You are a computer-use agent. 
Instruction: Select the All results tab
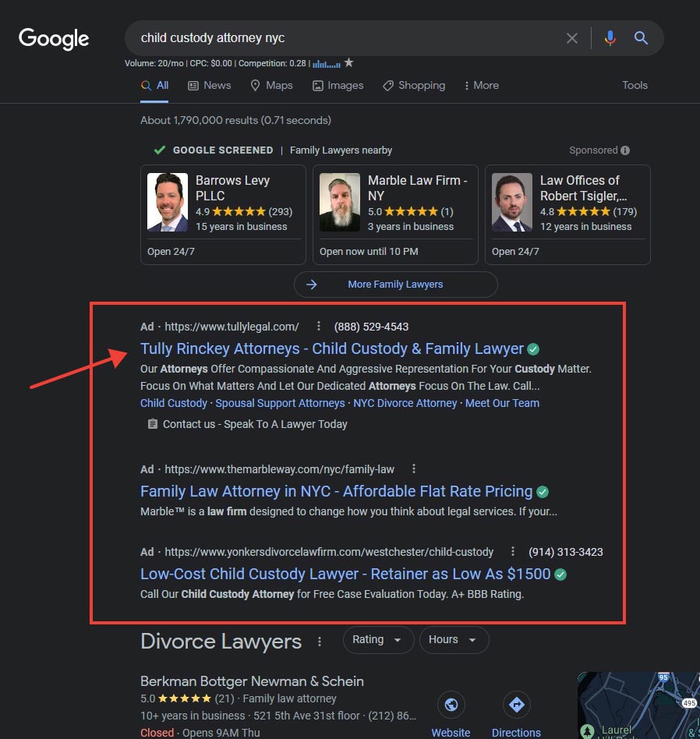154,85
